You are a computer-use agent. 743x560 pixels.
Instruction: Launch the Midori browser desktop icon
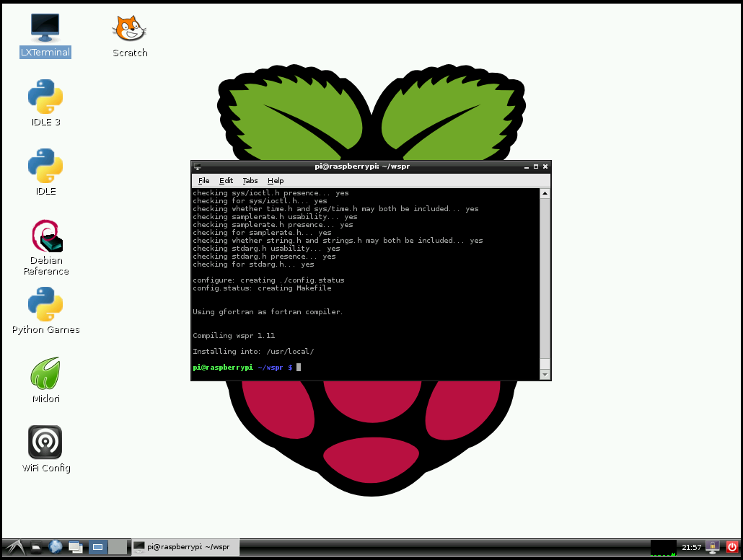point(45,380)
